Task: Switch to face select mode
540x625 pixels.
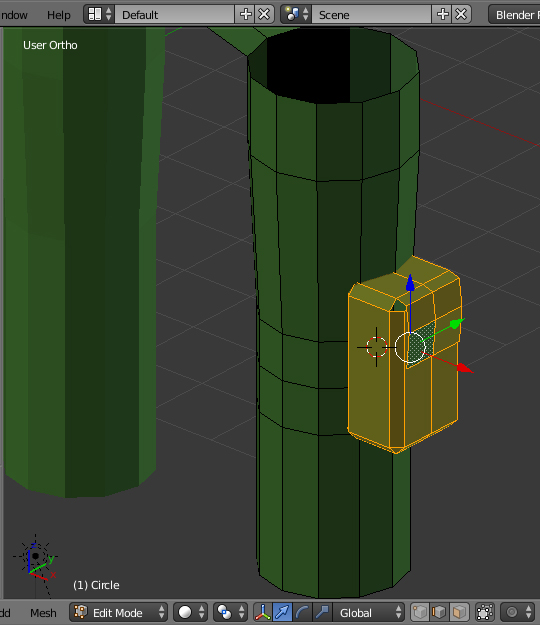Action: tap(459, 612)
